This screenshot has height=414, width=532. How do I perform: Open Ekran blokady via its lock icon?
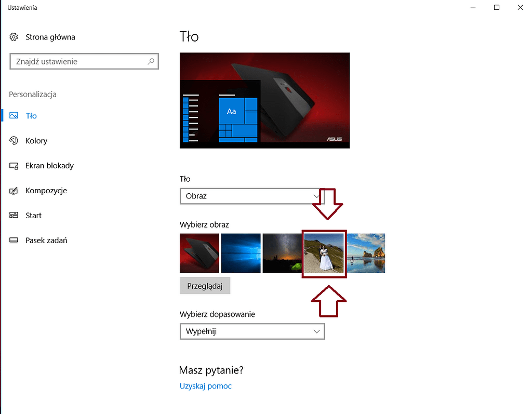(x=14, y=165)
